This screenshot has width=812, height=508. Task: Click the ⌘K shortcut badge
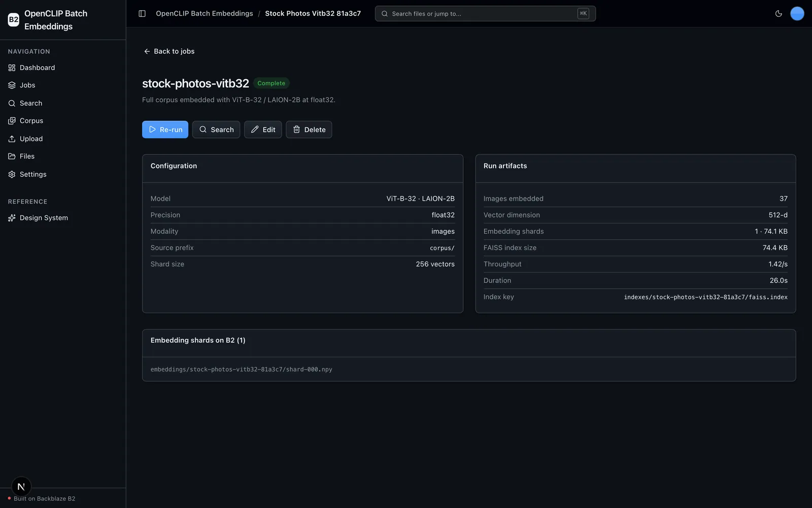583,14
